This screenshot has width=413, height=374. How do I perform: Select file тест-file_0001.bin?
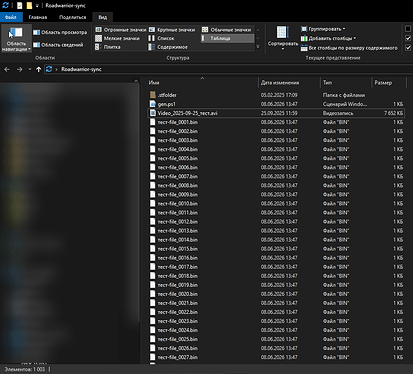178,122
